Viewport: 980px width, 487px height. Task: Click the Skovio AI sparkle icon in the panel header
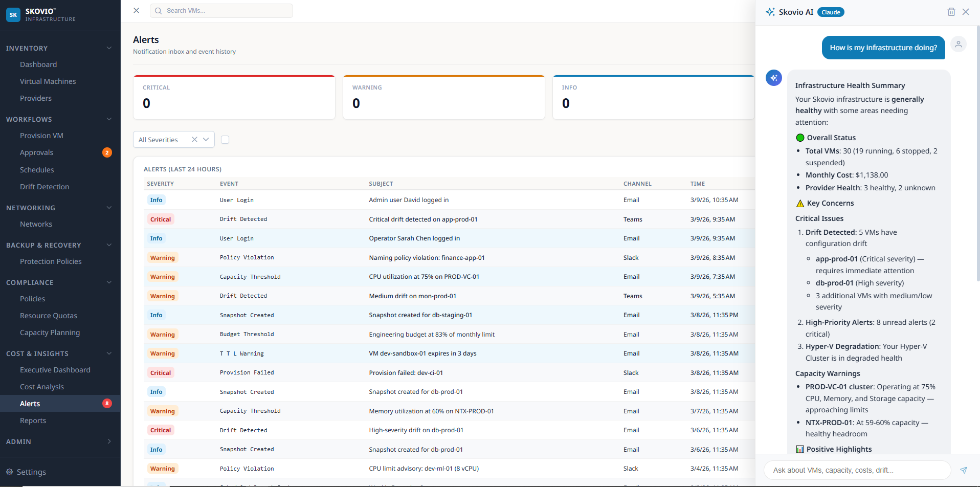point(770,12)
